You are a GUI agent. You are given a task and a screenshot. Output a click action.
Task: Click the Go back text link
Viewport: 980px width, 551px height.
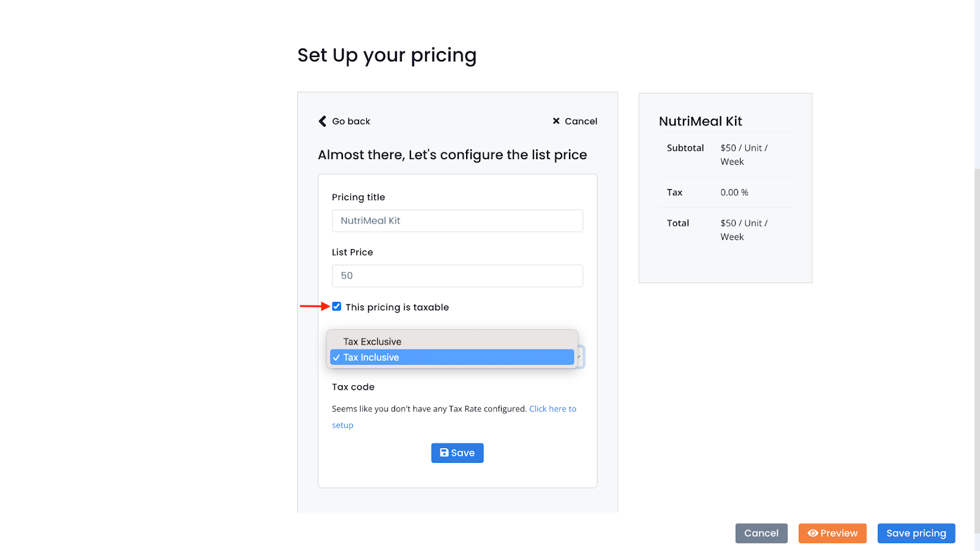click(x=351, y=121)
